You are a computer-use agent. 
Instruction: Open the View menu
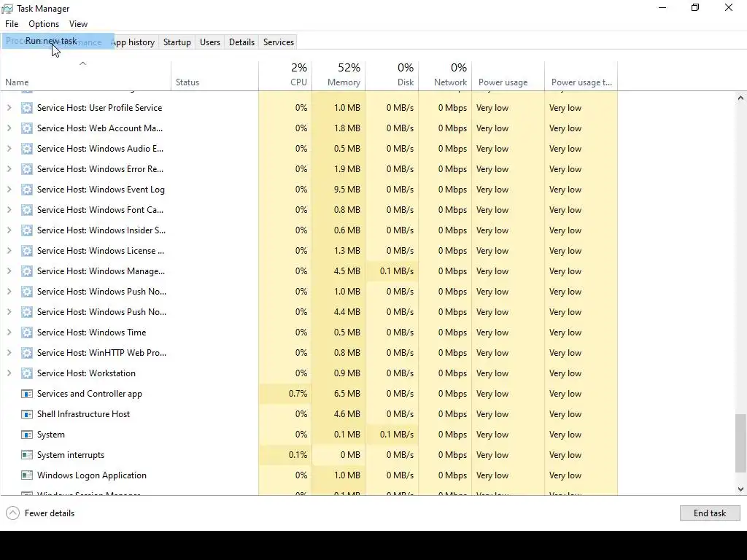tap(78, 24)
